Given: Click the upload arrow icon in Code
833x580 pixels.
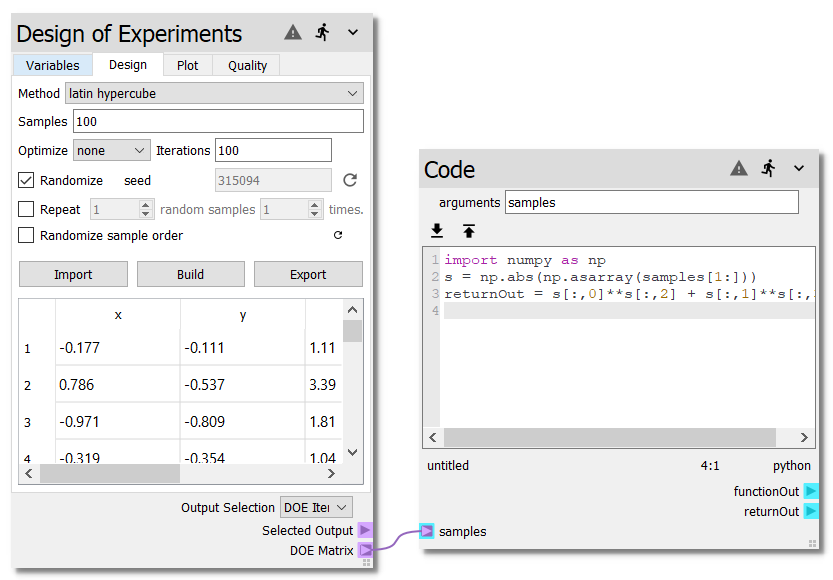Looking at the screenshot, I should tap(468, 231).
